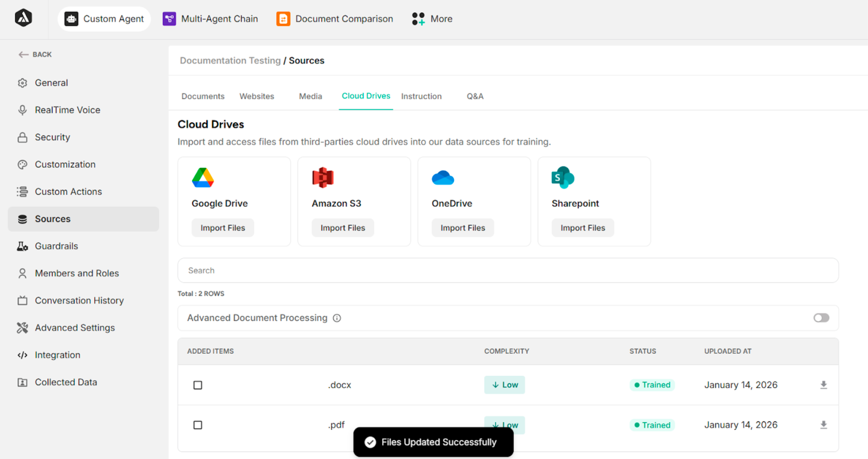Click the Amazon S3 logo icon
The height and width of the screenshot is (459, 868).
point(322,177)
